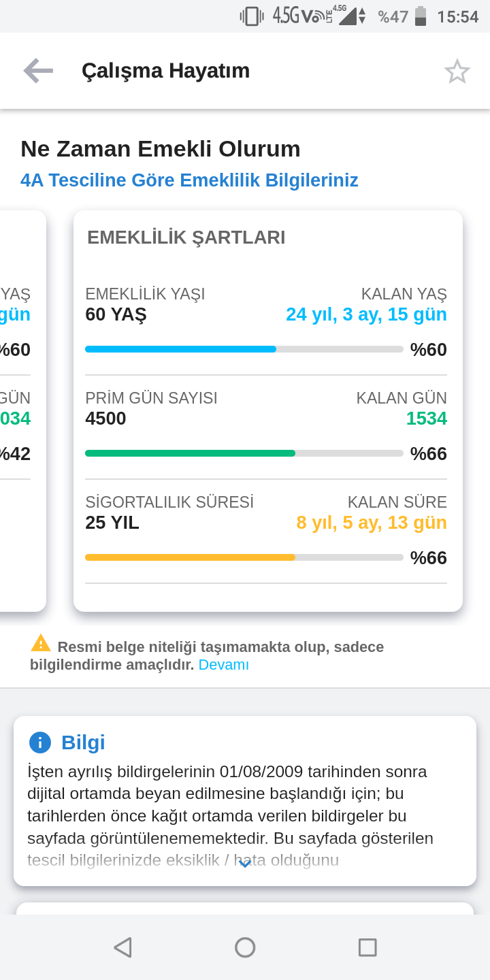Toggle the favorite star icon
This screenshot has width=490, height=980.
pos(457,71)
